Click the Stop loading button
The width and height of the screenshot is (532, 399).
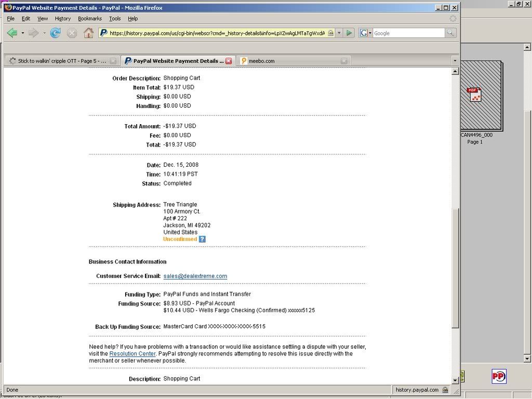click(72, 33)
